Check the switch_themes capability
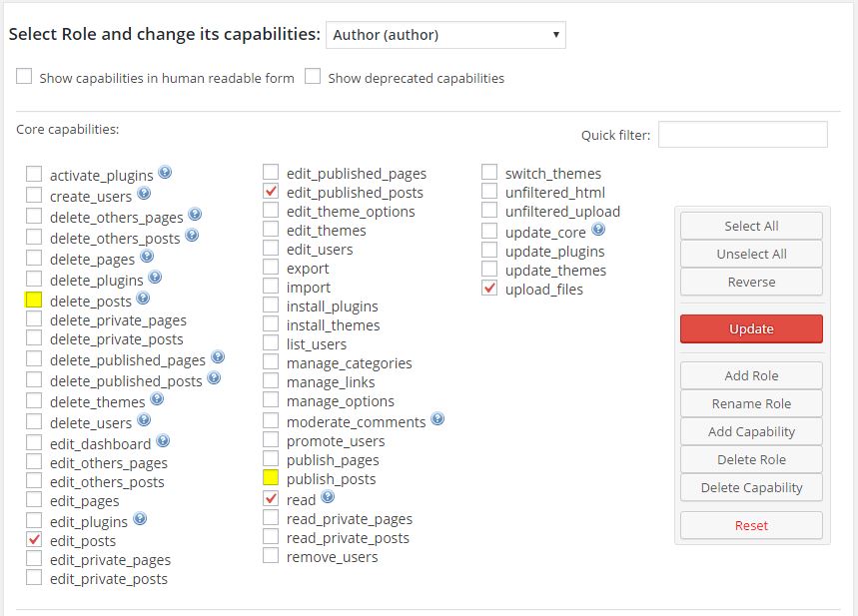Image resolution: width=858 pixels, height=616 pixels. tap(489, 172)
